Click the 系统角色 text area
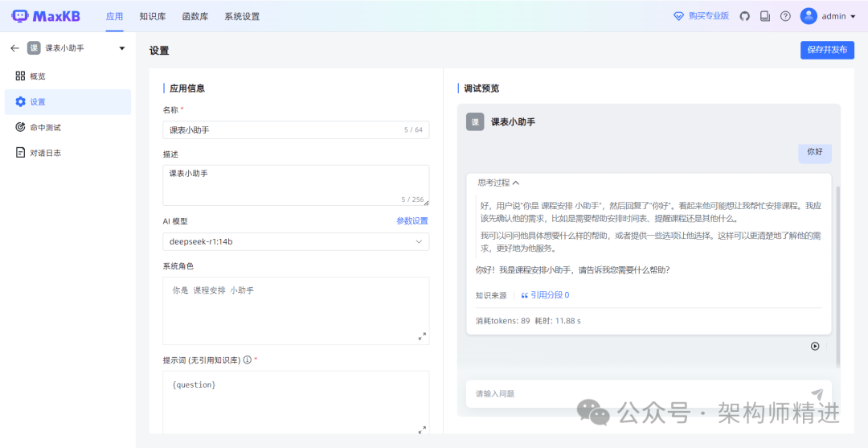This screenshot has height=448, width=868. (296, 310)
